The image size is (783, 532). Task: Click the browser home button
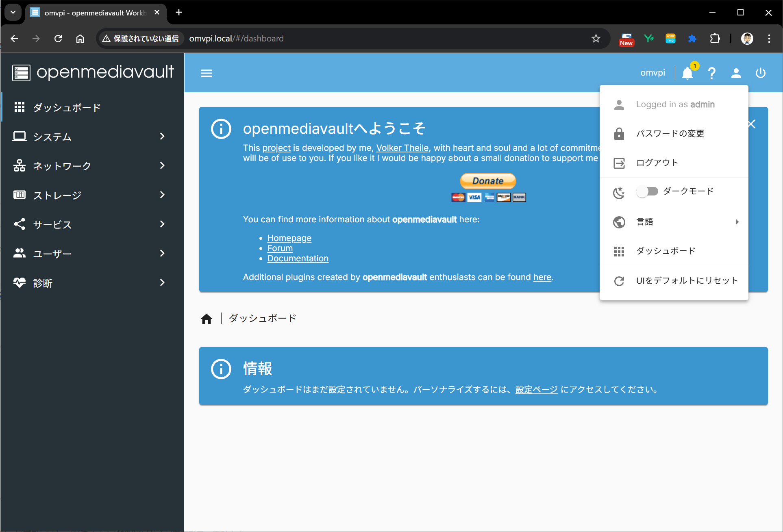(80, 39)
